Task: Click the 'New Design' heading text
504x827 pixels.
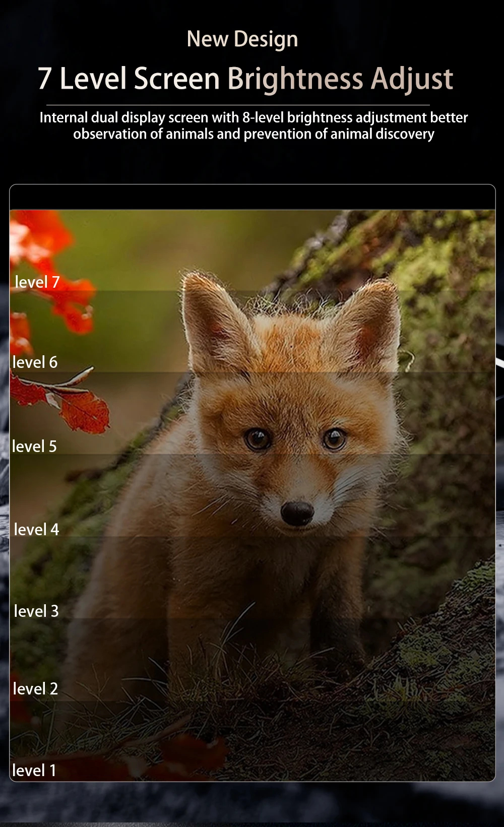Action: [x=242, y=39]
